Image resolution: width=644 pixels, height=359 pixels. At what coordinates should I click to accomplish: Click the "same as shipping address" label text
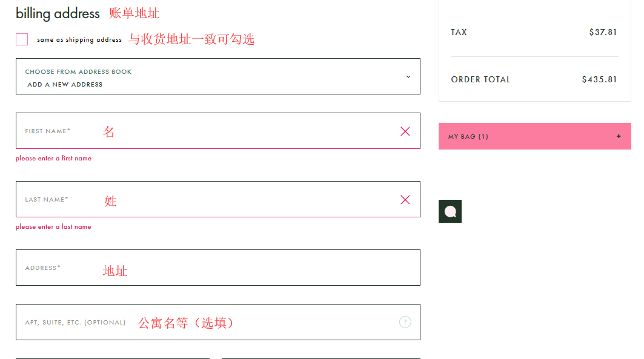click(79, 40)
